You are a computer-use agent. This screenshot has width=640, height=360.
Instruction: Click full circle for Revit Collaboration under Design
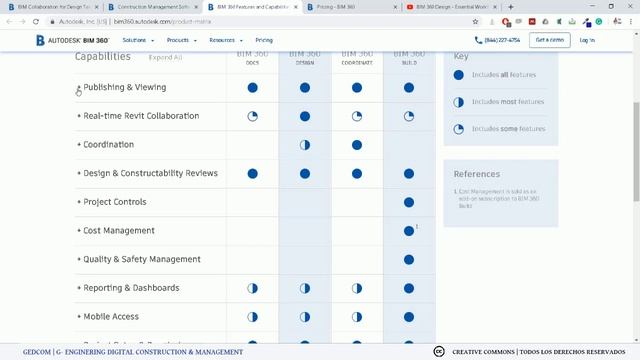click(305, 116)
